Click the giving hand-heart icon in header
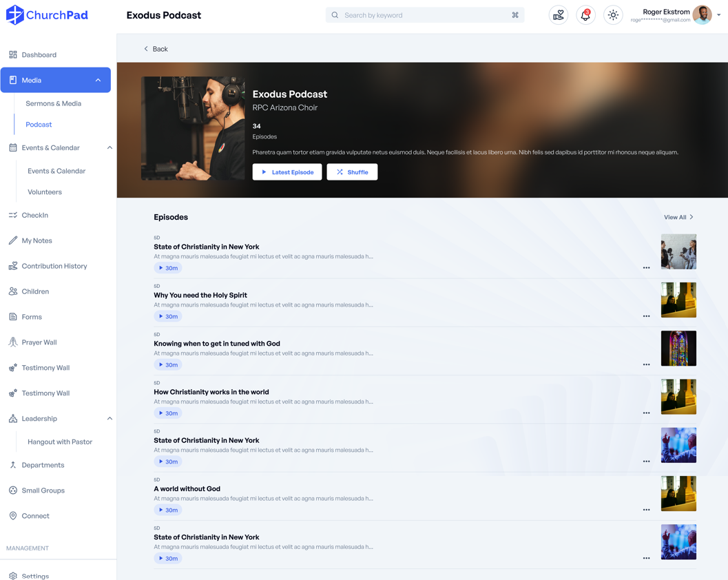The image size is (728, 580). [x=559, y=15]
